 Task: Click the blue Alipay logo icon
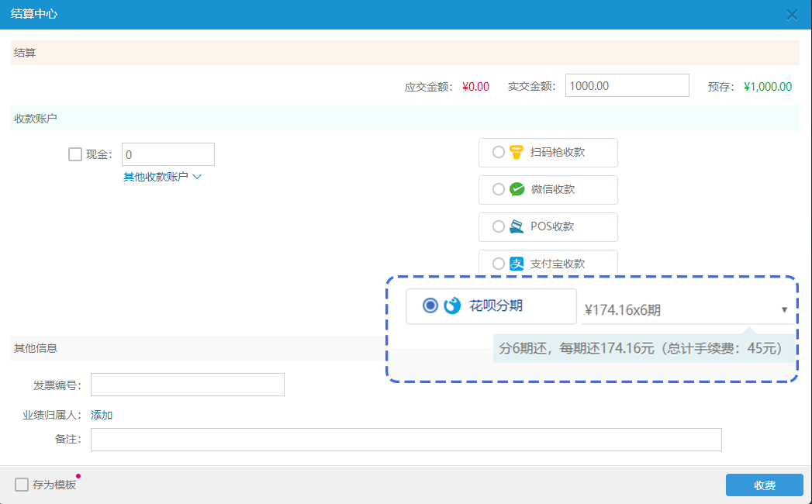(x=517, y=264)
